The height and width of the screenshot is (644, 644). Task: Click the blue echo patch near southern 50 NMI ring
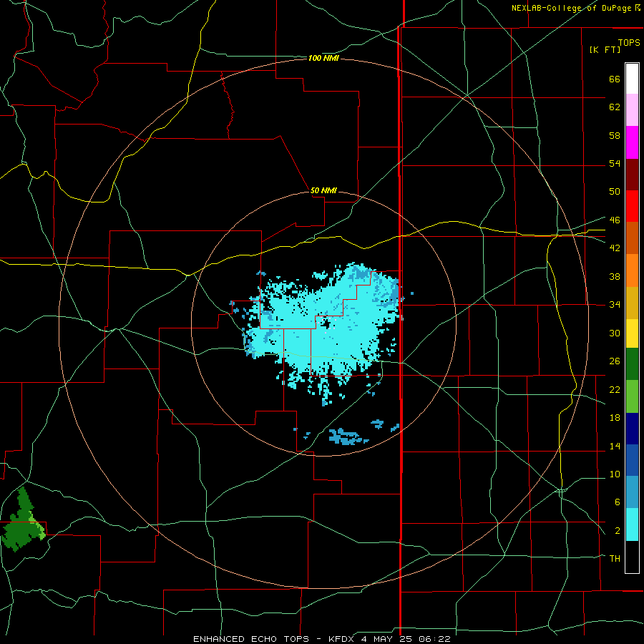click(348, 436)
